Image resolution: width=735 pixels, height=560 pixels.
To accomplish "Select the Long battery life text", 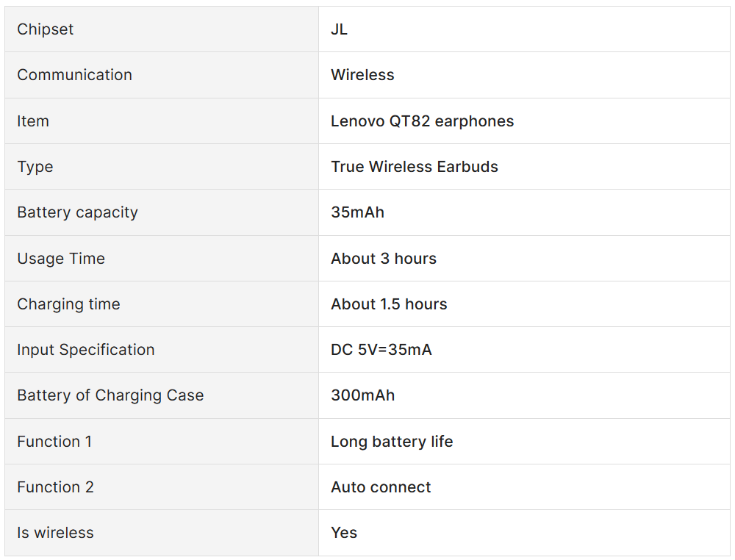I will (392, 442).
